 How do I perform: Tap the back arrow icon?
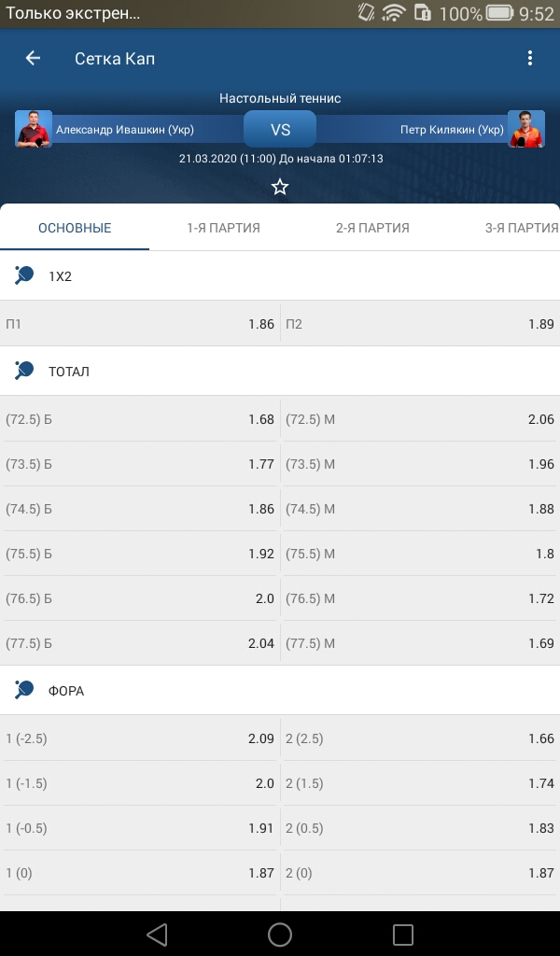point(33,58)
